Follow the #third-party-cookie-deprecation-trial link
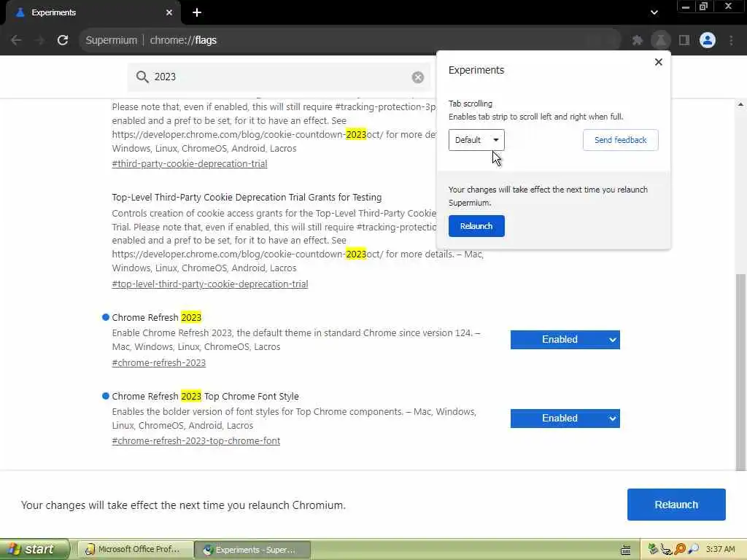 click(190, 164)
